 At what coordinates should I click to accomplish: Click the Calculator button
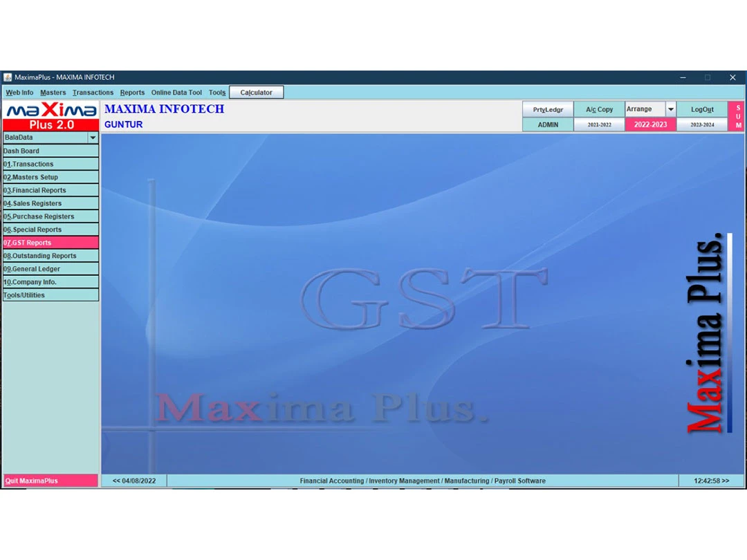pyautogui.click(x=256, y=93)
